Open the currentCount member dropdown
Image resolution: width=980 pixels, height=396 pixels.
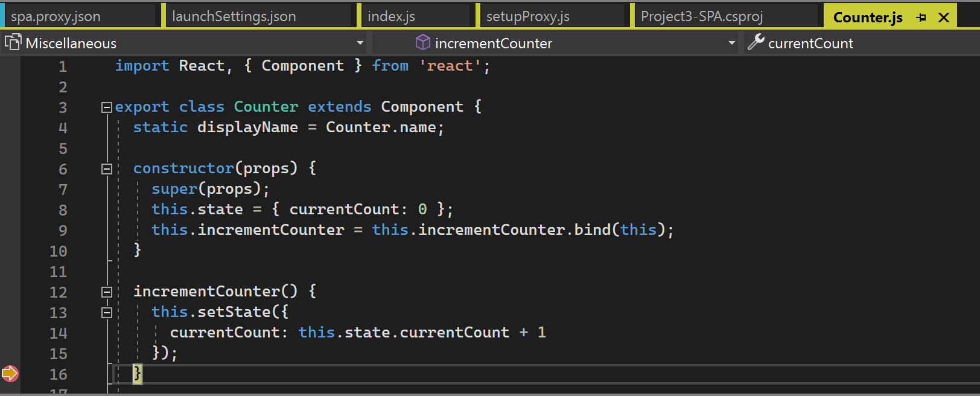862,43
